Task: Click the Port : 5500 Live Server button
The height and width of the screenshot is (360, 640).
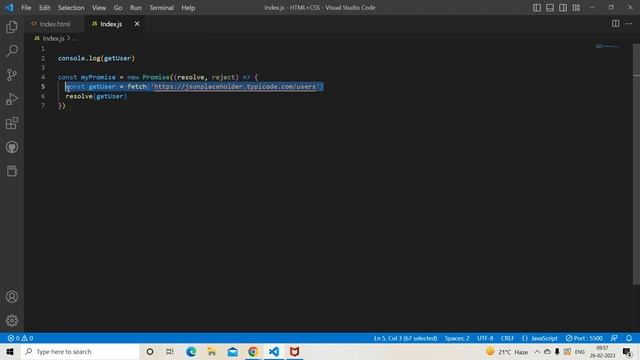Action: [x=584, y=338]
